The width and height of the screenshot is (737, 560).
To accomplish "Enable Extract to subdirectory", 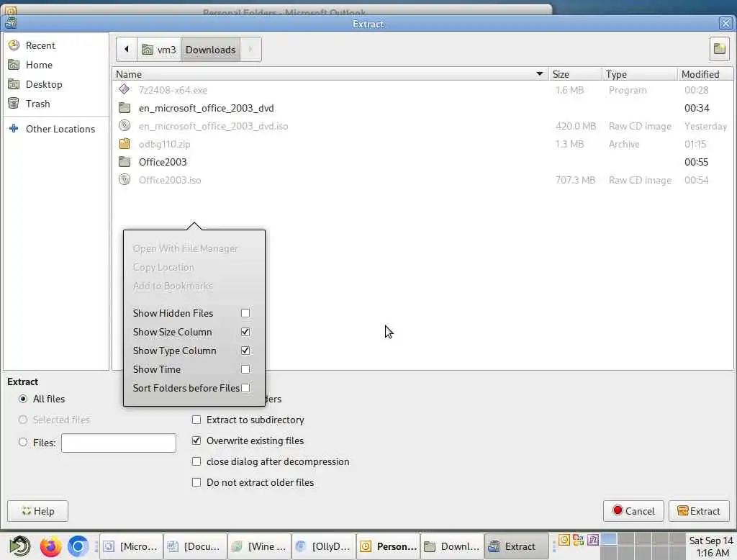I will tap(196, 420).
